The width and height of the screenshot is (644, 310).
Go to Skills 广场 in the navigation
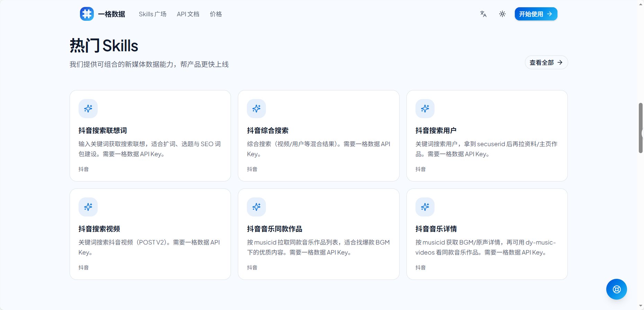tap(153, 14)
